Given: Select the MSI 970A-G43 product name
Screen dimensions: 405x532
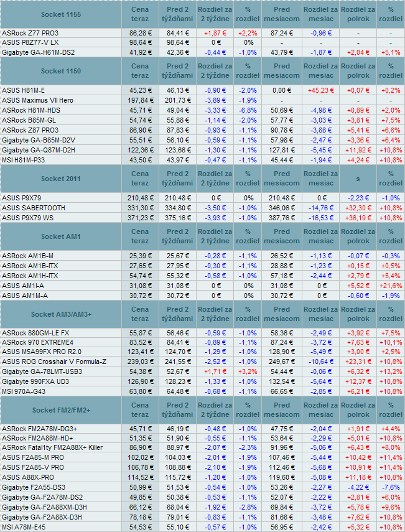Looking at the screenshot, I should 24,391.
